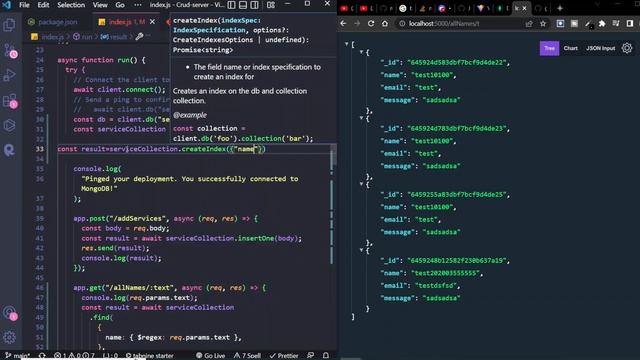Open the Run and Debug view
This screenshot has height=360, width=640.
pyautogui.click(x=9, y=75)
